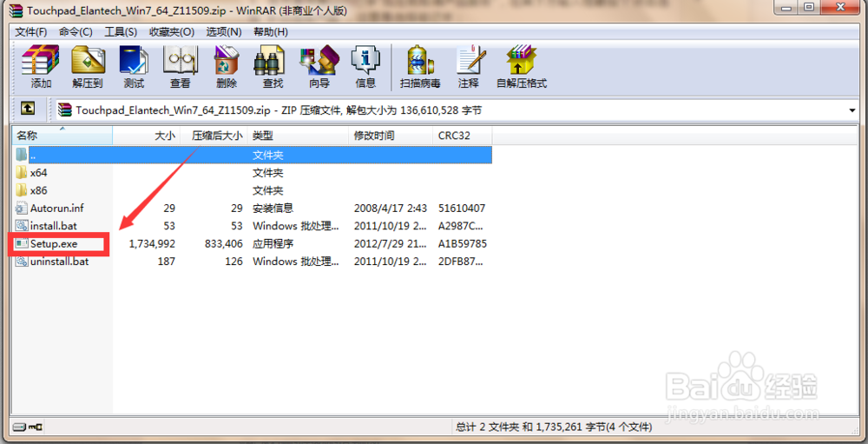
Task: Open the File (文件) menu
Action: click(x=31, y=31)
